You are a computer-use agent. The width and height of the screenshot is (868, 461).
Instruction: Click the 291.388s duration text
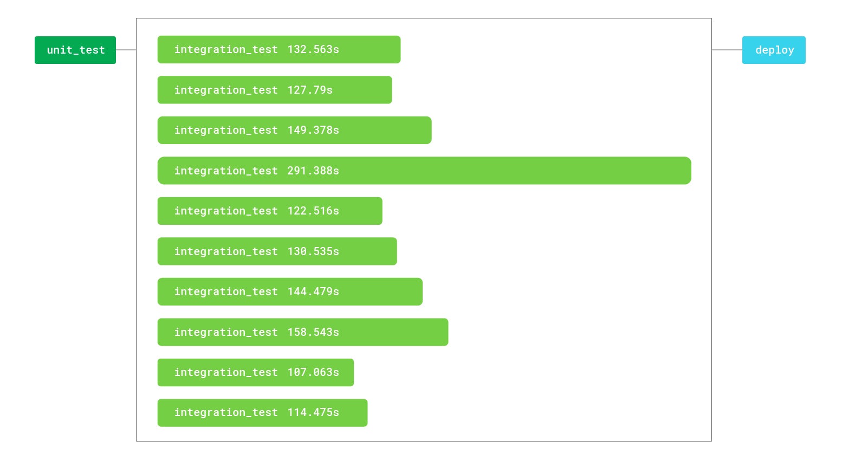click(x=313, y=171)
